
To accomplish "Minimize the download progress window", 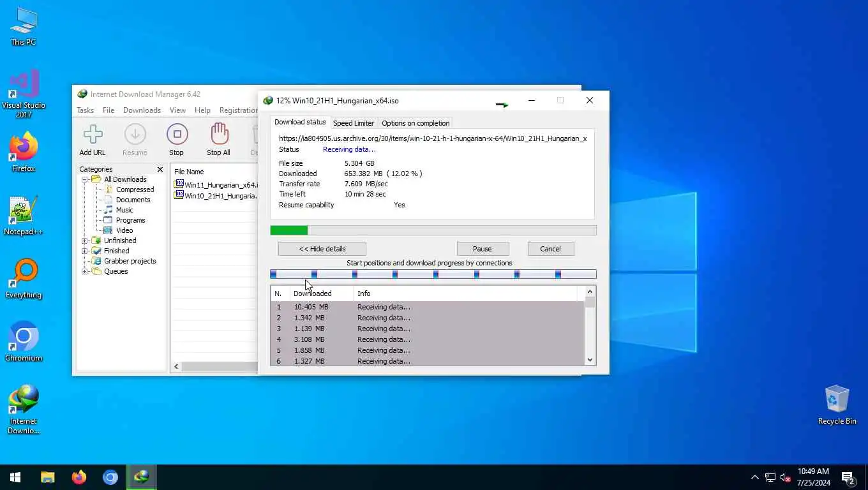I will (x=531, y=100).
